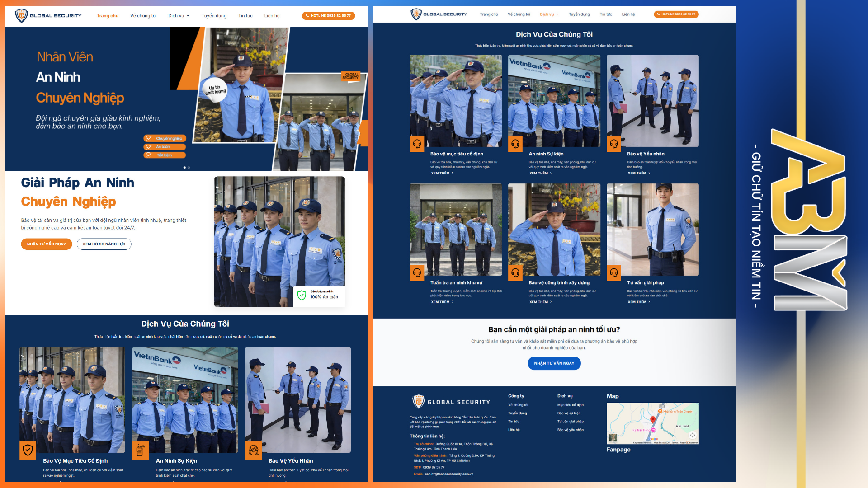Click XEM THÊM arrow under Tư vấn giải pháp
This screenshot has width=868, height=488.
point(649,302)
